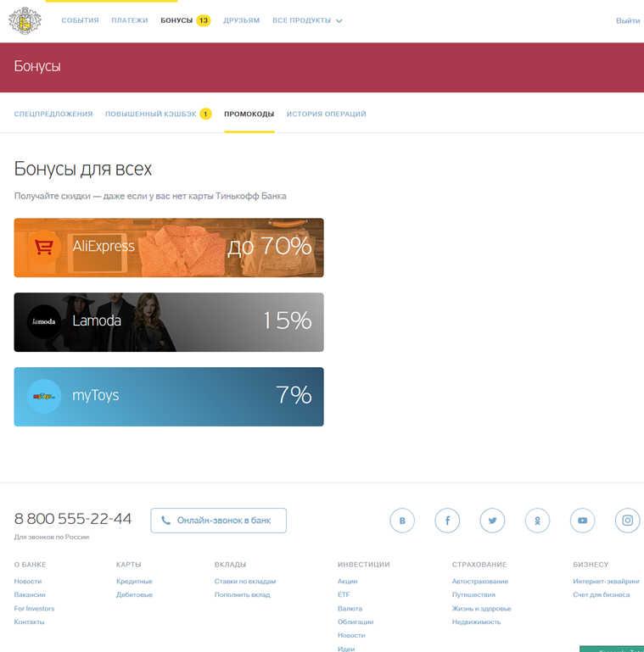Screen dimensions: 644x652
Task: Open Odnoklassniki social page icon
Action: click(x=537, y=521)
